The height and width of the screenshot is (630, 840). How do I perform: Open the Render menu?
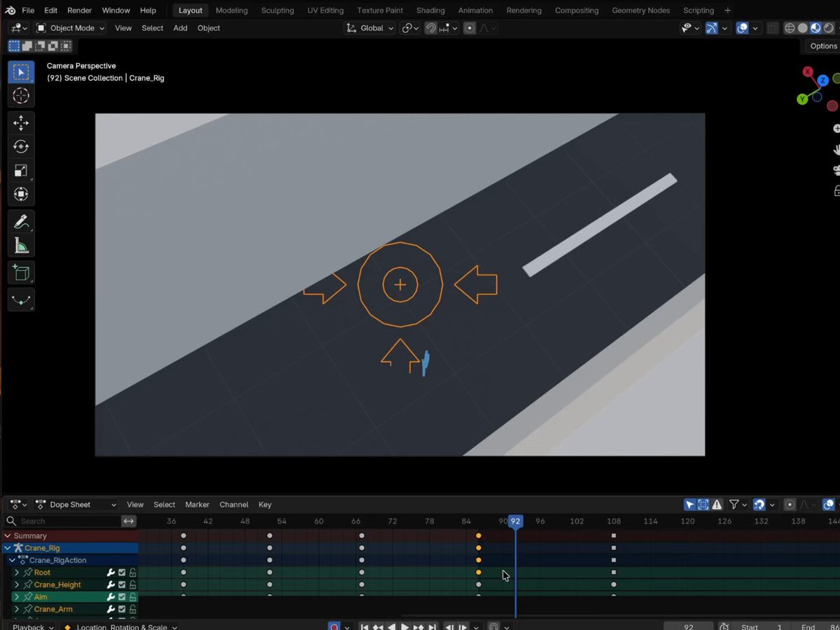(79, 10)
